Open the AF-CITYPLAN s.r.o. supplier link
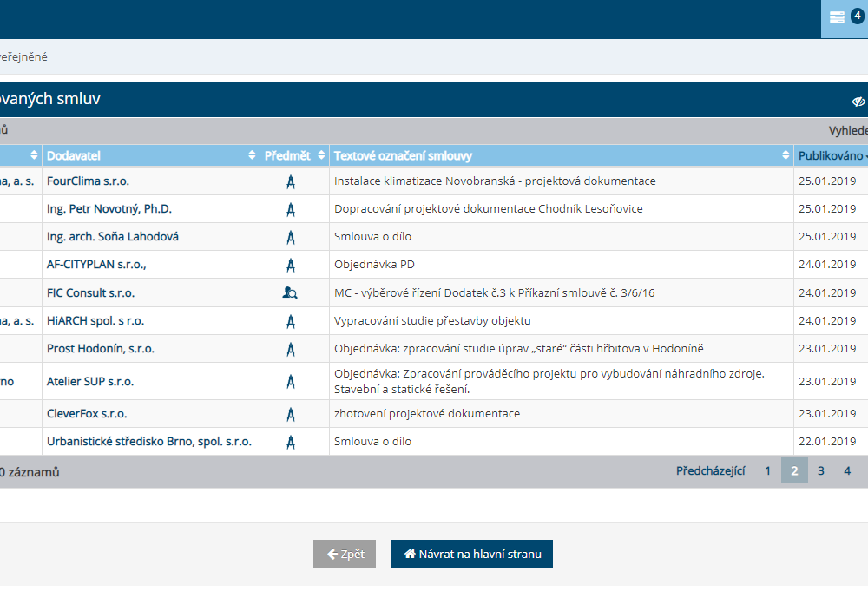The image size is (868, 598). click(95, 265)
